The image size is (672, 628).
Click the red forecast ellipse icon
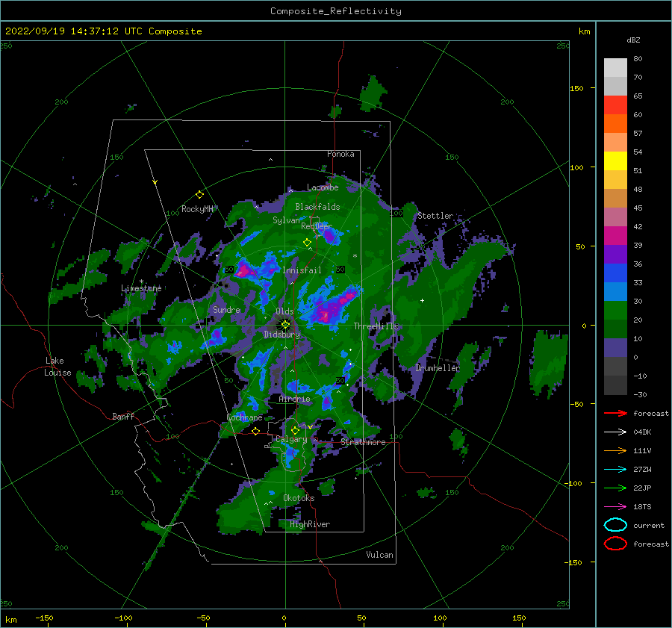point(615,544)
